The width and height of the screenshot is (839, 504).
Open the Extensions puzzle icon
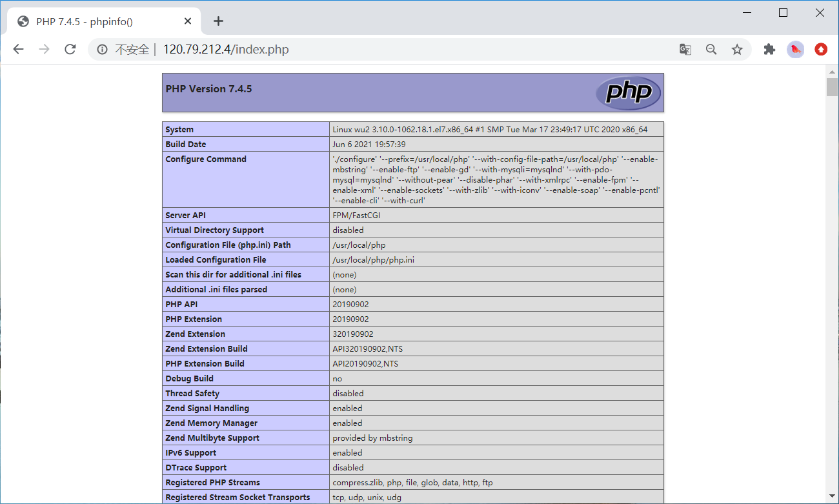coord(769,49)
